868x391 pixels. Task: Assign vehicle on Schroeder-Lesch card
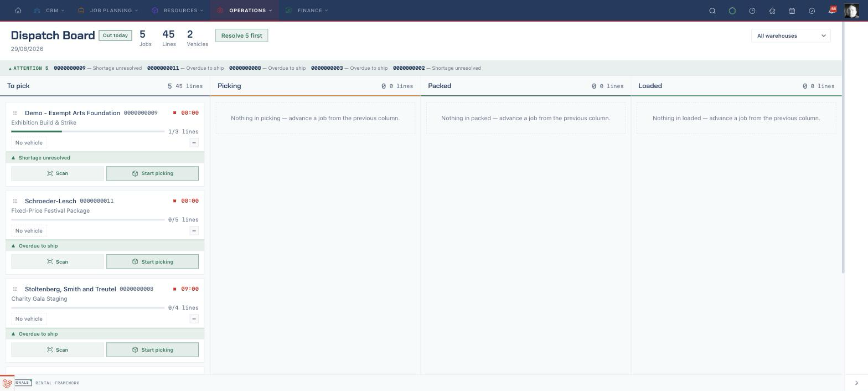pyautogui.click(x=29, y=231)
